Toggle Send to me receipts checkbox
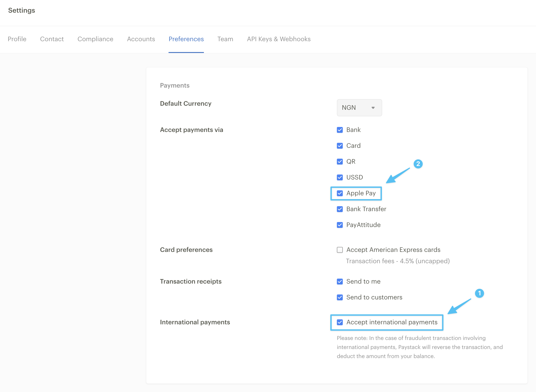The width and height of the screenshot is (536, 392). click(x=340, y=281)
